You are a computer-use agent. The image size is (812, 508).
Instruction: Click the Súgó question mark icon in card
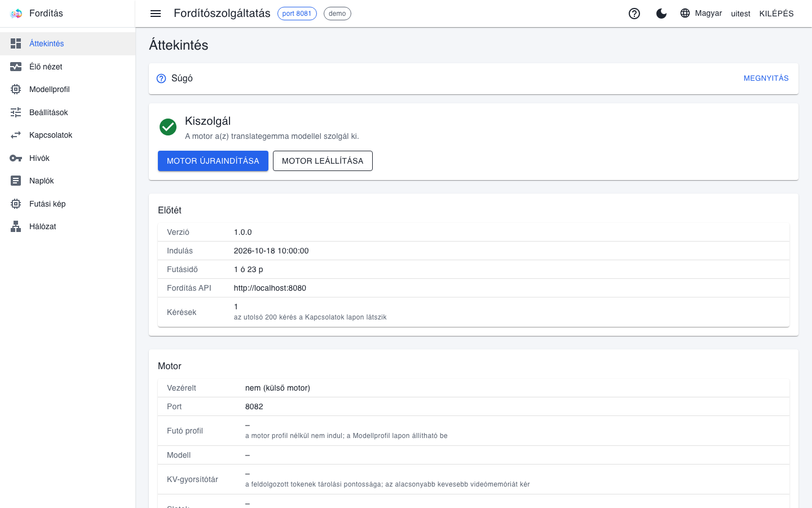point(161,78)
